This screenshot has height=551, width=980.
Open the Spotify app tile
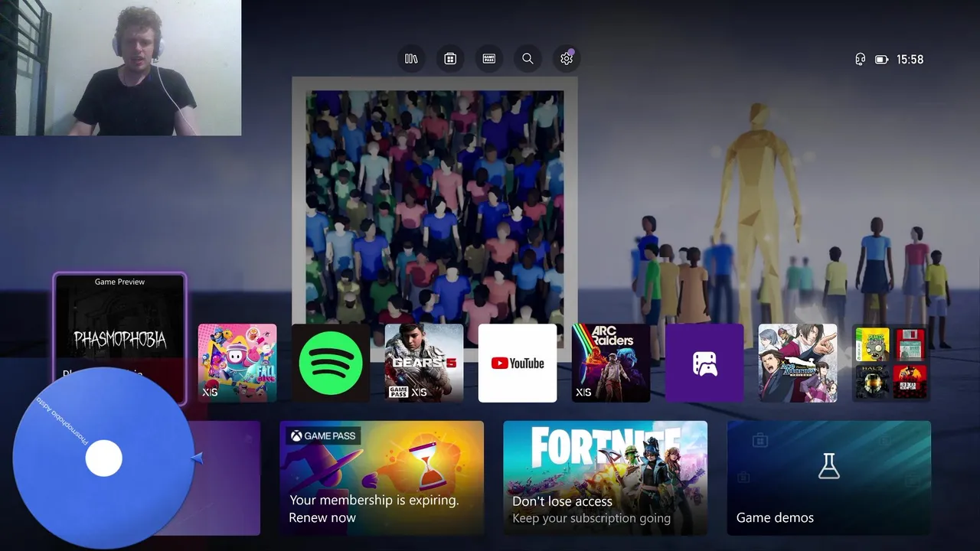point(331,363)
